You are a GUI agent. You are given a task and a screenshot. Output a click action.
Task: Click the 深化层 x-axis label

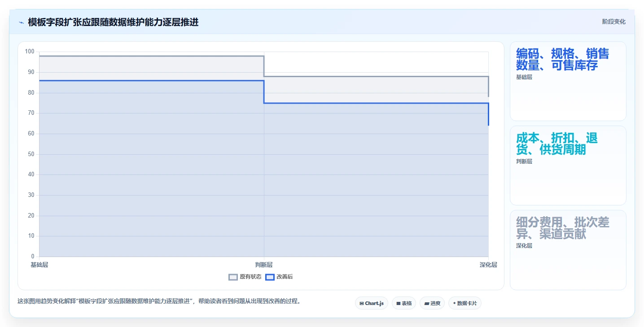point(488,265)
